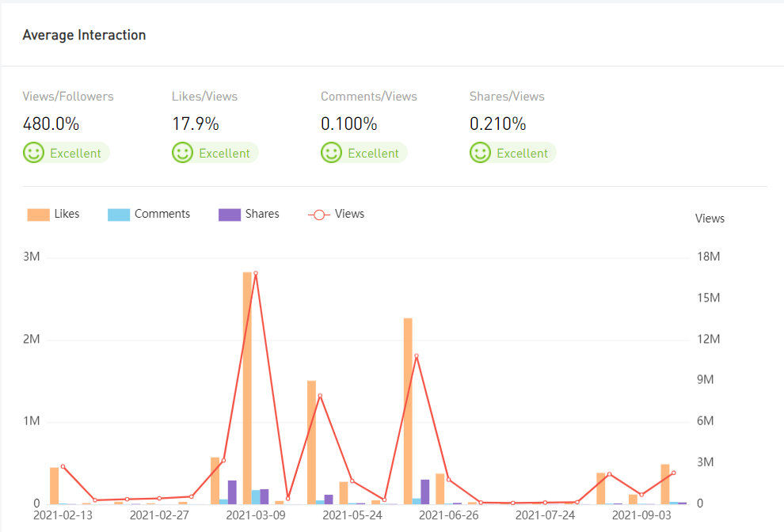Click the Comments/Views smiley face icon
784x532 pixels.
click(x=331, y=153)
